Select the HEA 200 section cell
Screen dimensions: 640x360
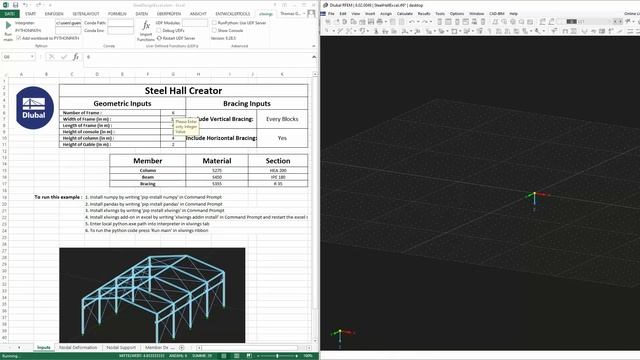(x=278, y=170)
